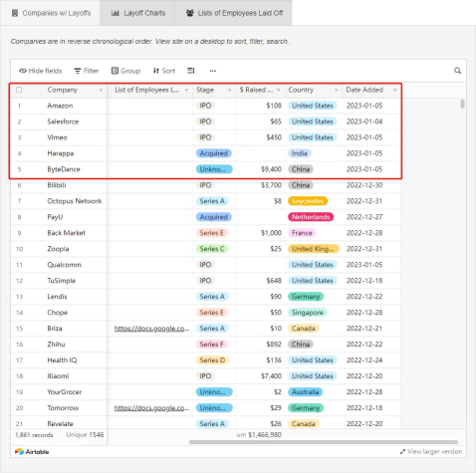
Task: Click the United King... country tag
Action: pos(313,249)
